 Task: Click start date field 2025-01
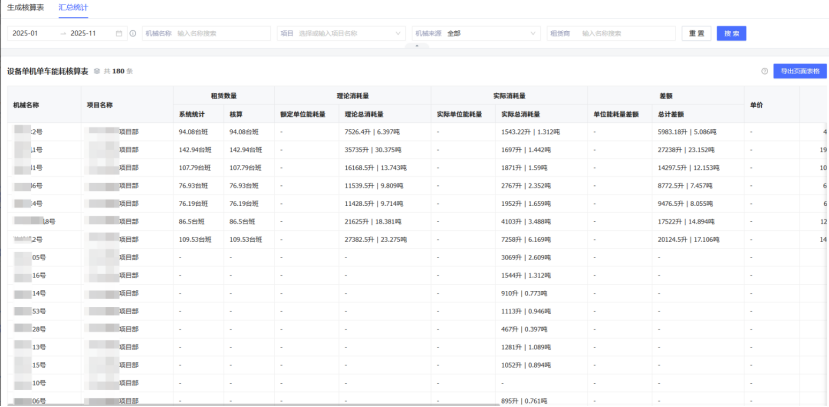pos(30,33)
